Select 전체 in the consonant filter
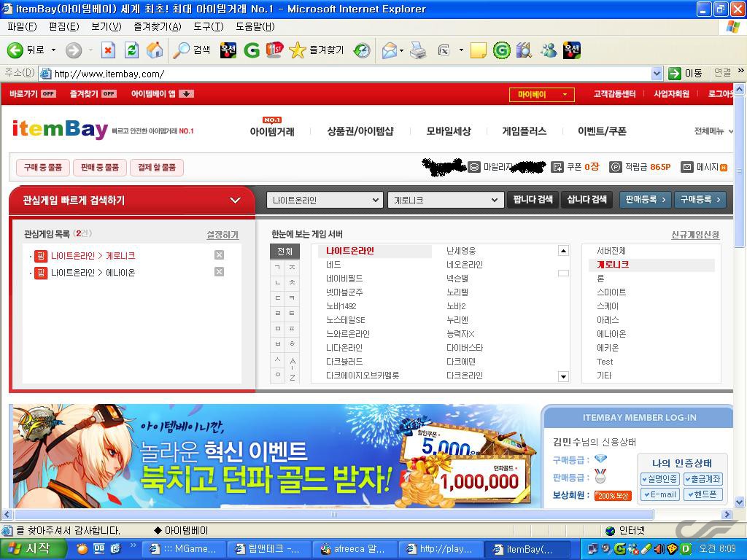 pos(285,252)
